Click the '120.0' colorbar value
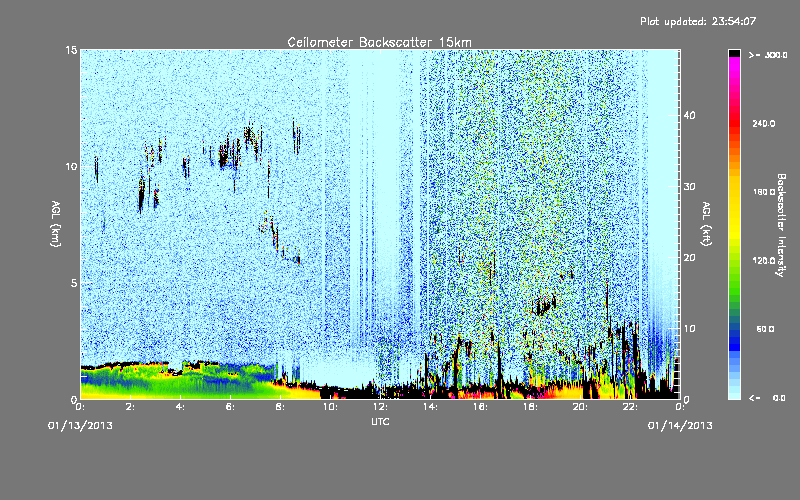Viewport: 800px width, 500px height. pos(764,261)
